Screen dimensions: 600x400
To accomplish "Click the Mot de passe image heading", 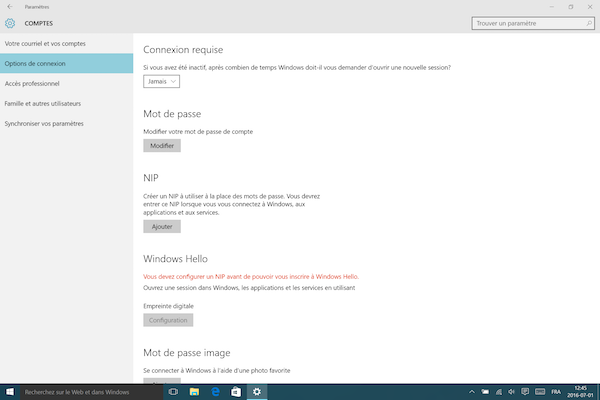I will coord(187,353).
